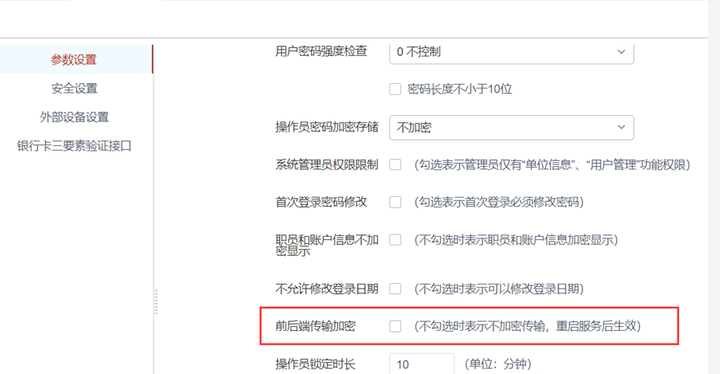Open the 外部设备设置 sidebar item
The image size is (720, 374).
pos(74,117)
